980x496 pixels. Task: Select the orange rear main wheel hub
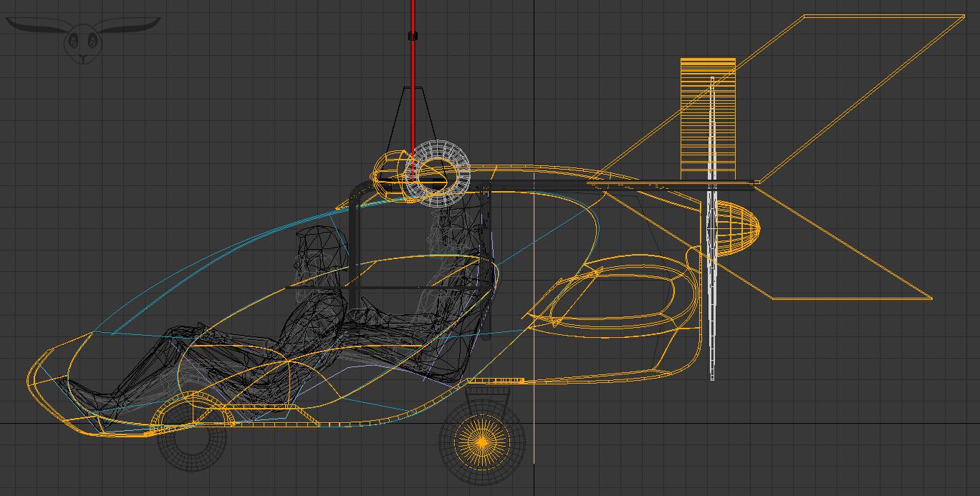tap(482, 443)
